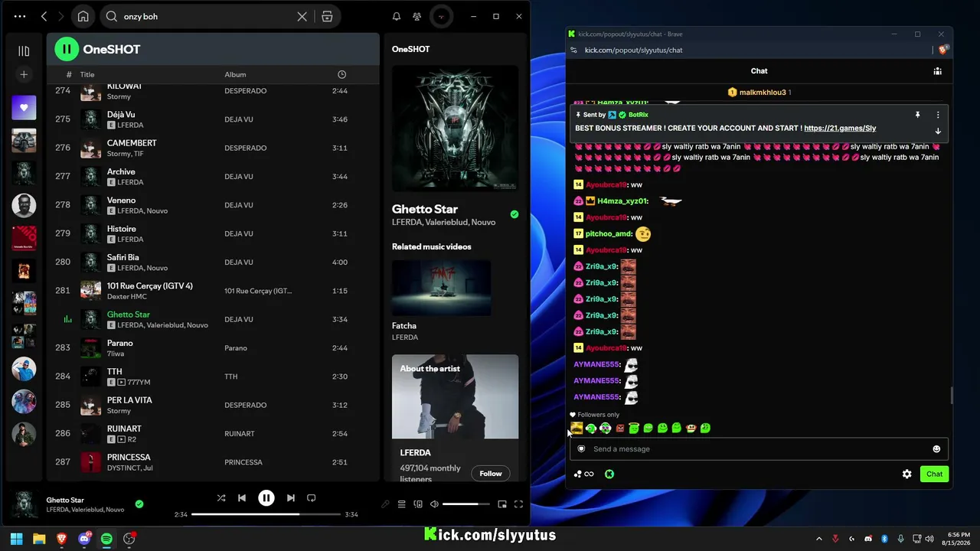Open Connect to a device

click(x=418, y=504)
